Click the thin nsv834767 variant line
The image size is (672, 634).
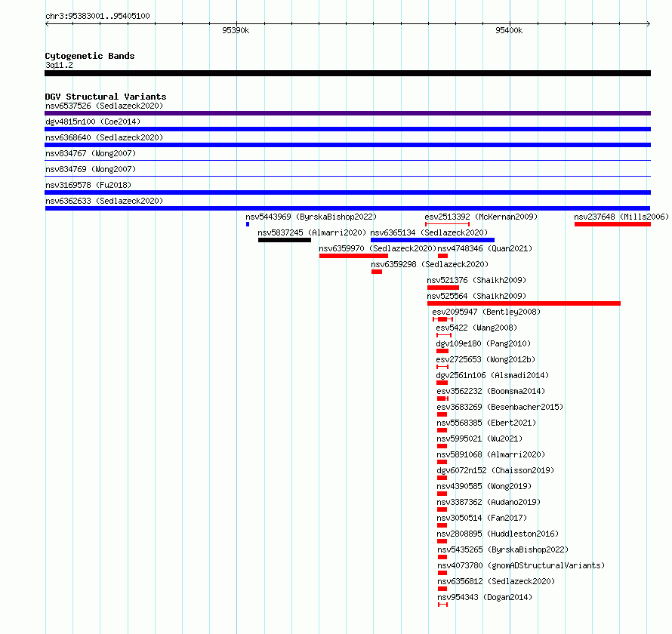(x=347, y=161)
